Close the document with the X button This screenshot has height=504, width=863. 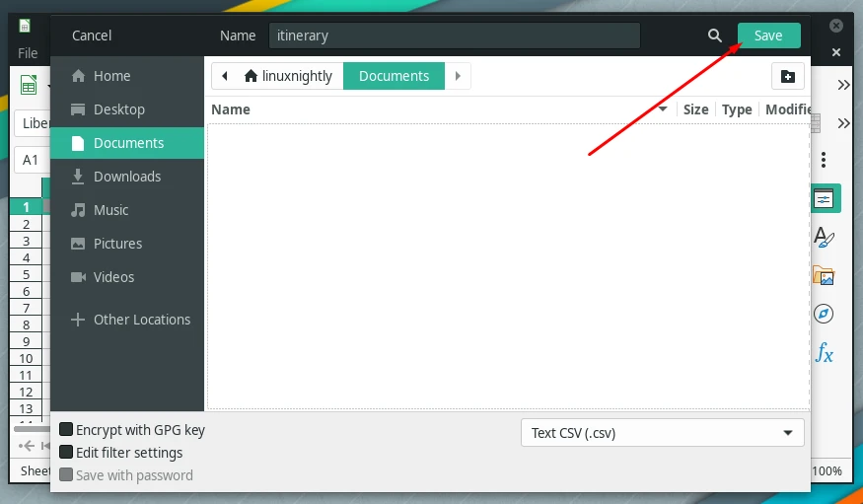coord(836,52)
